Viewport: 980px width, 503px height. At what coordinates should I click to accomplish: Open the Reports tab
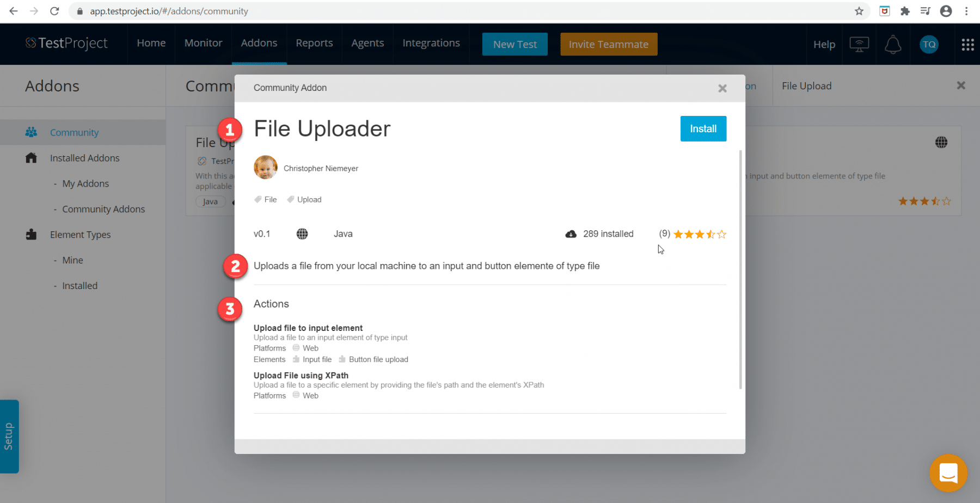[314, 43]
